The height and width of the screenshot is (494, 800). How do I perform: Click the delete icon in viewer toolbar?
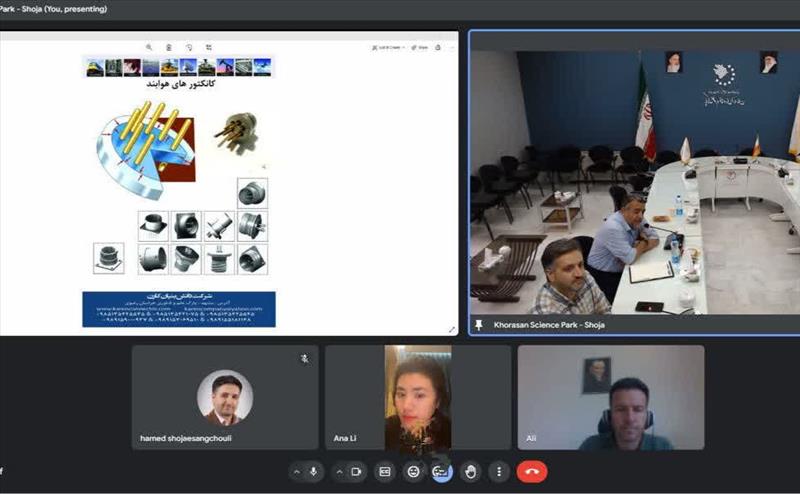168,47
